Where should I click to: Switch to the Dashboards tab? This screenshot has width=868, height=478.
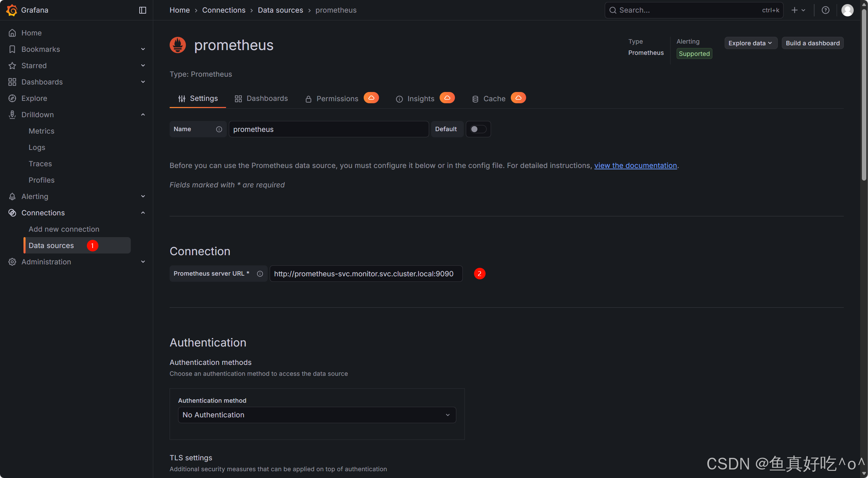261,98
